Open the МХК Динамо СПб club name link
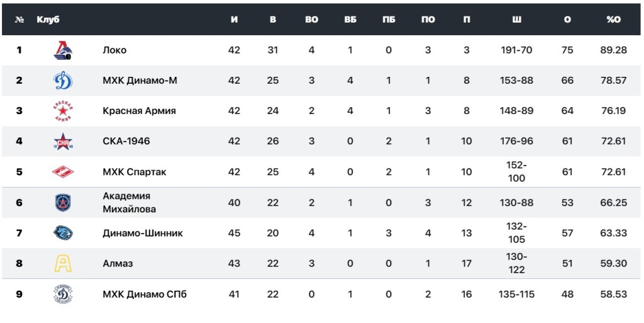This screenshot has height=323, width=644. point(145,294)
